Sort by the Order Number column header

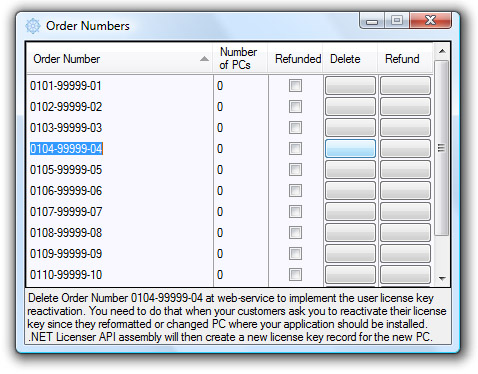click(119, 59)
